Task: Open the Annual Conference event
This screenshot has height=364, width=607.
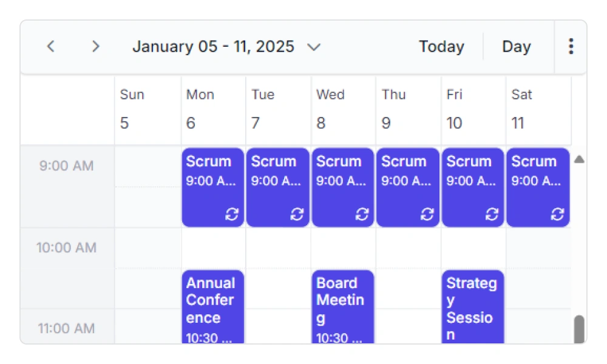Action: [x=212, y=303]
